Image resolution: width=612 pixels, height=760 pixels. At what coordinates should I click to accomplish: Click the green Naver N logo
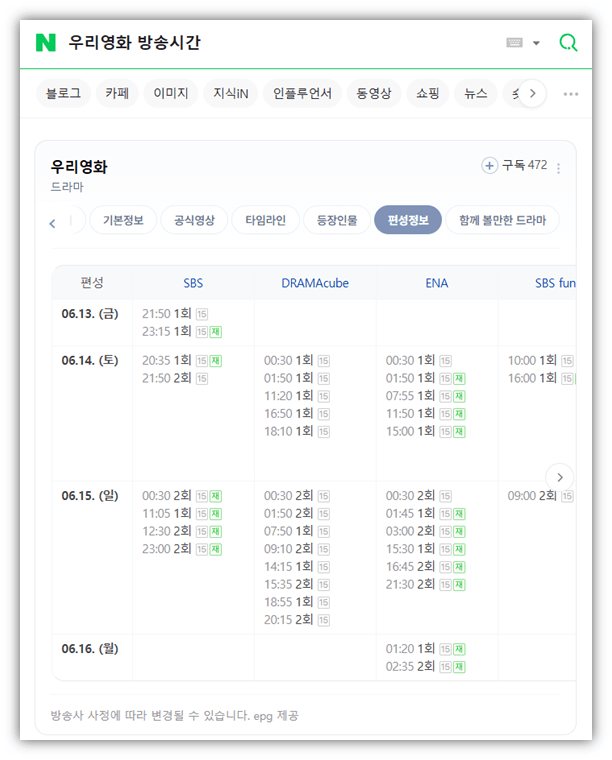pos(46,43)
